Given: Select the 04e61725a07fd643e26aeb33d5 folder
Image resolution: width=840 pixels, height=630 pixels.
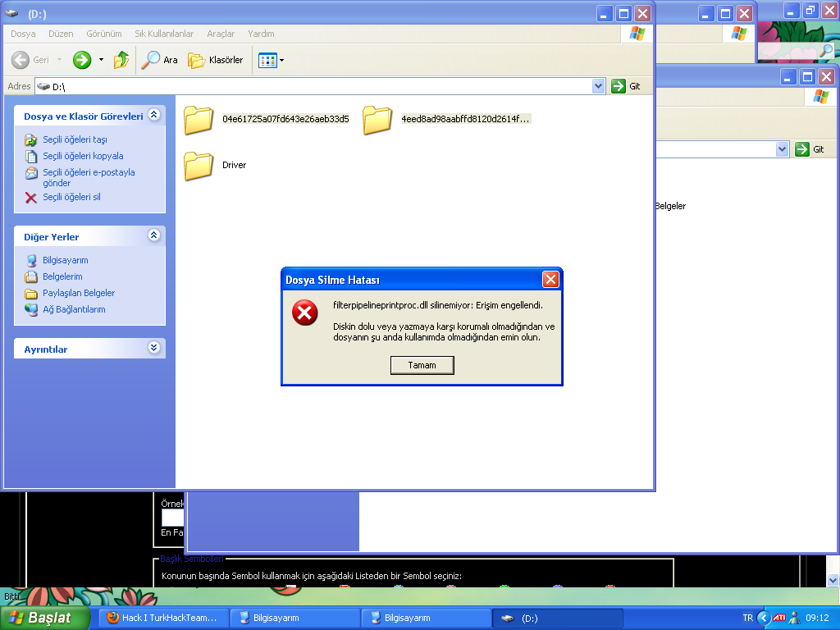Looking at the screenshot, I should [199, 120].
